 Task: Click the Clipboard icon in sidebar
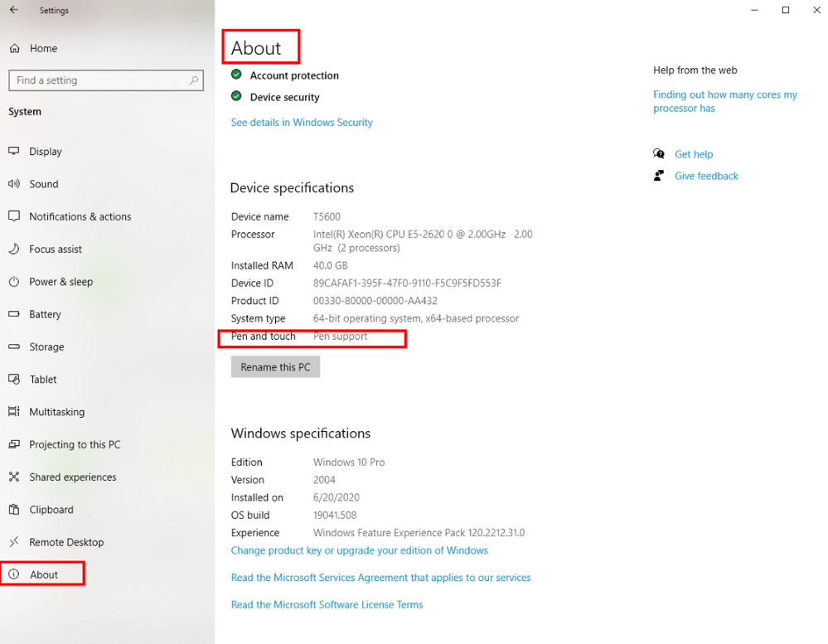[14, 510]
